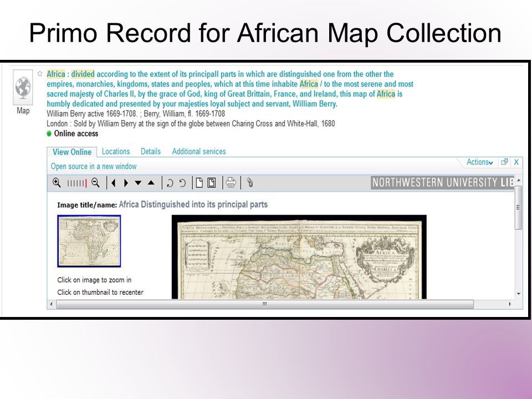Click the vertical scrollbar down arrow
532x399 pixels.
[519, 294]
